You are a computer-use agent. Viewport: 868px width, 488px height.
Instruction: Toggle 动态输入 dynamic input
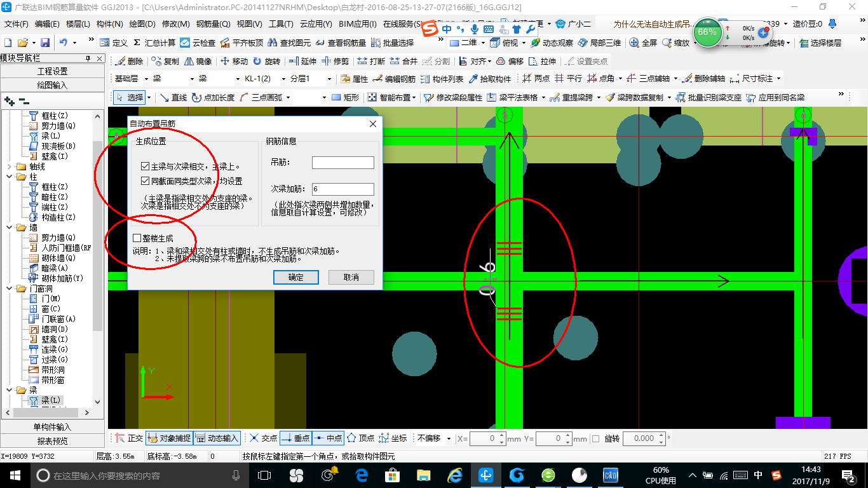coord(217,438)
